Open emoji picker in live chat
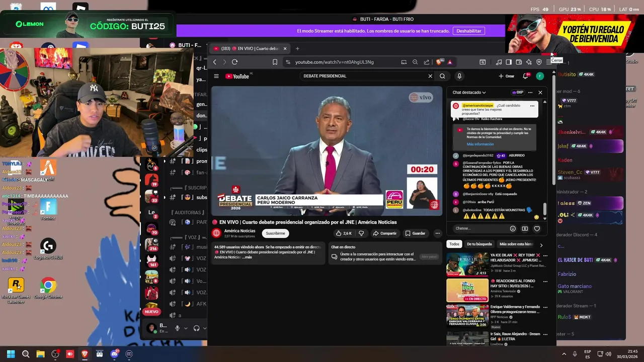Viewport: 644px width, 362px height. coord(513,228)
